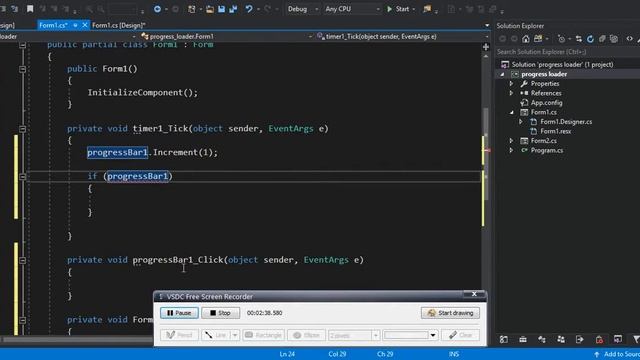Expand the Program.cs node

pyautogui.click(x=511, y=150)
